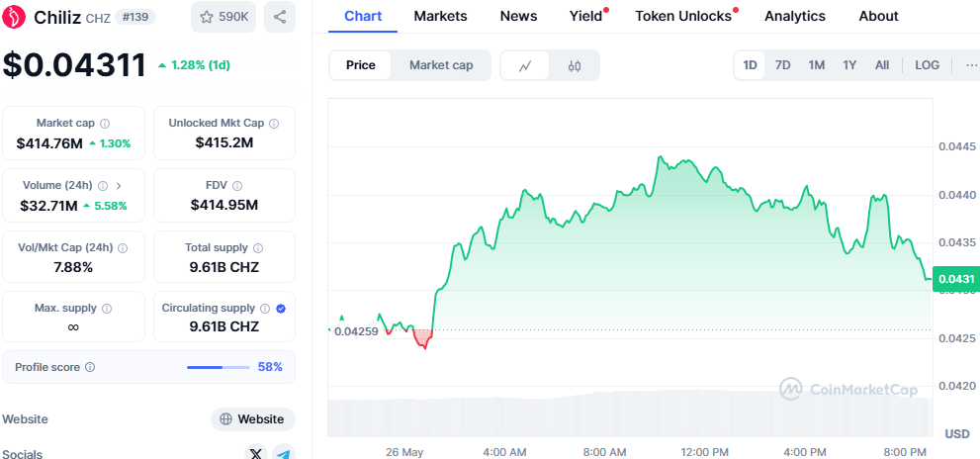Click the $0.04311 price value
Viewport: 980px width, 459px height.
tap(74, 65)
